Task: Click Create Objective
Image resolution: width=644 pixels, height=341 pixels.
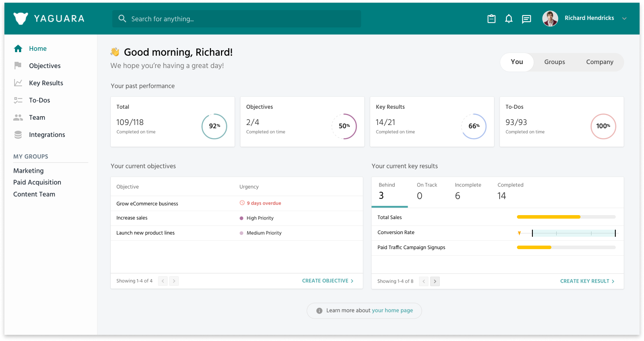Action: pyautogui.click(x=328, y=281)
